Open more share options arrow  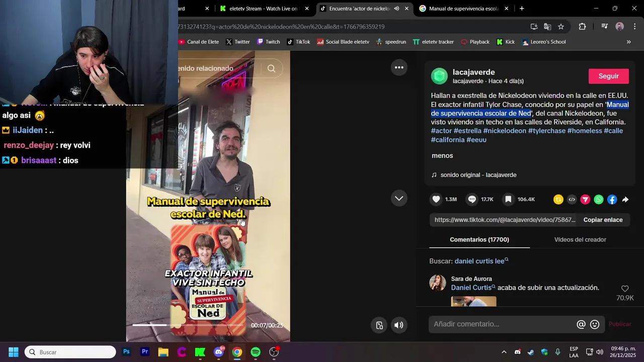pos(625,200)
